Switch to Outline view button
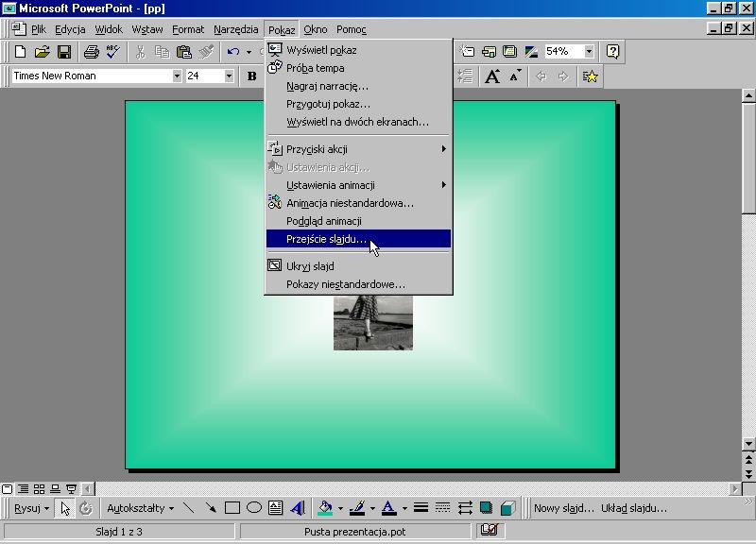This screenshot has height=544, width=756. pos(23,489)
